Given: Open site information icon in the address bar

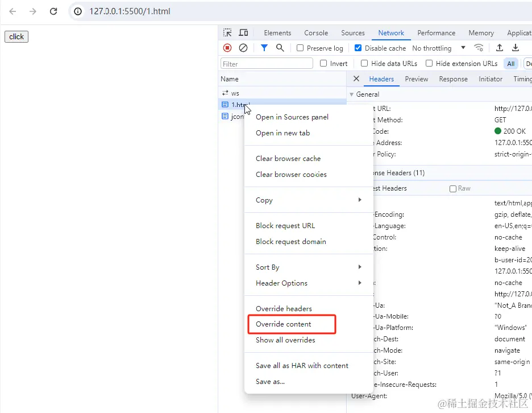Looking at the screenshot, I should [x=78, y=11].
